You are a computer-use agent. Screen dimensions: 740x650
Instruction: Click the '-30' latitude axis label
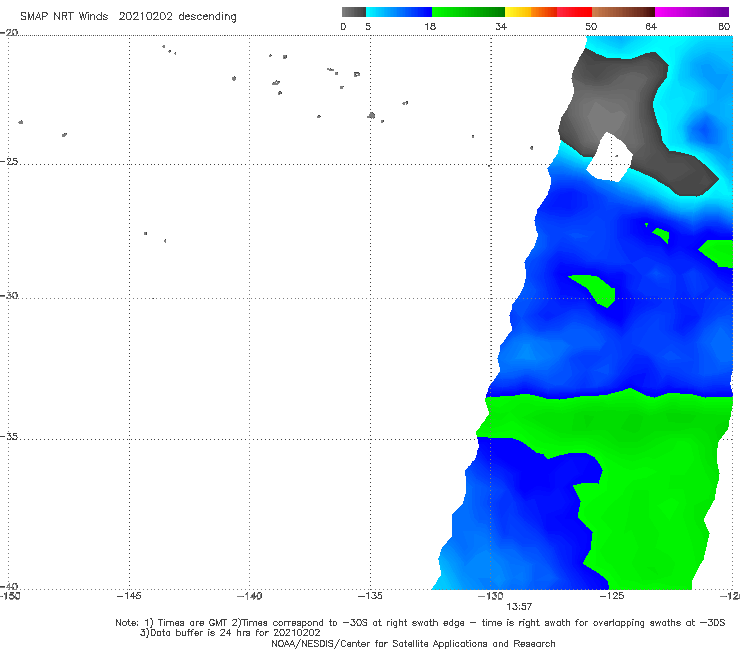[9, 295]
